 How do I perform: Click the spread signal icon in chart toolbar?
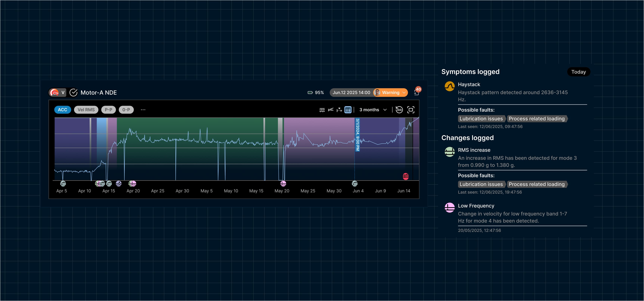[331, 110]
